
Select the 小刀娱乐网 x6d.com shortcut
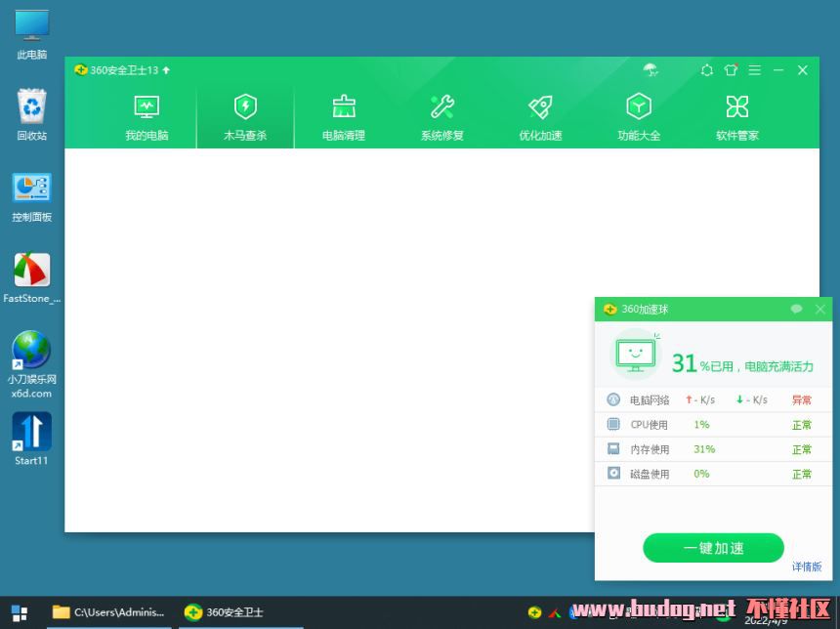31,364
